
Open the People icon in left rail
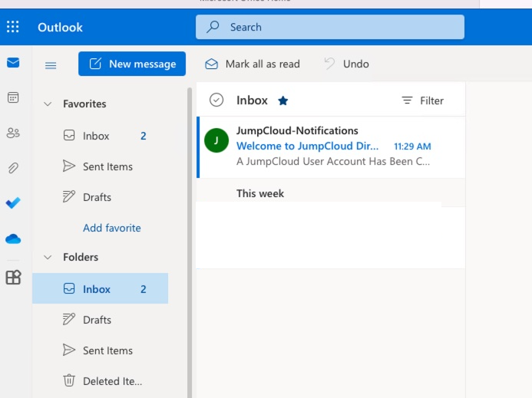coord(13,133)
